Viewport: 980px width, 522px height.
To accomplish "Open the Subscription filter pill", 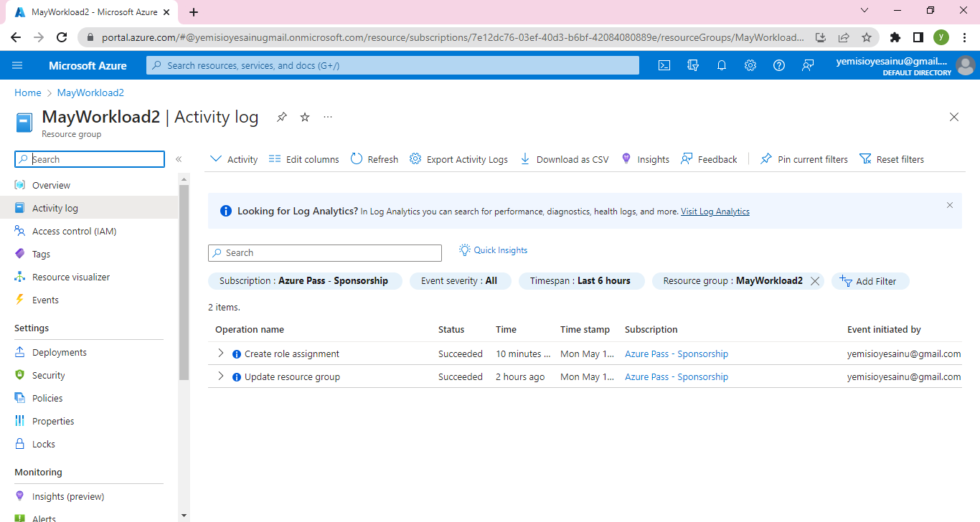I will [x=304, y=281].
